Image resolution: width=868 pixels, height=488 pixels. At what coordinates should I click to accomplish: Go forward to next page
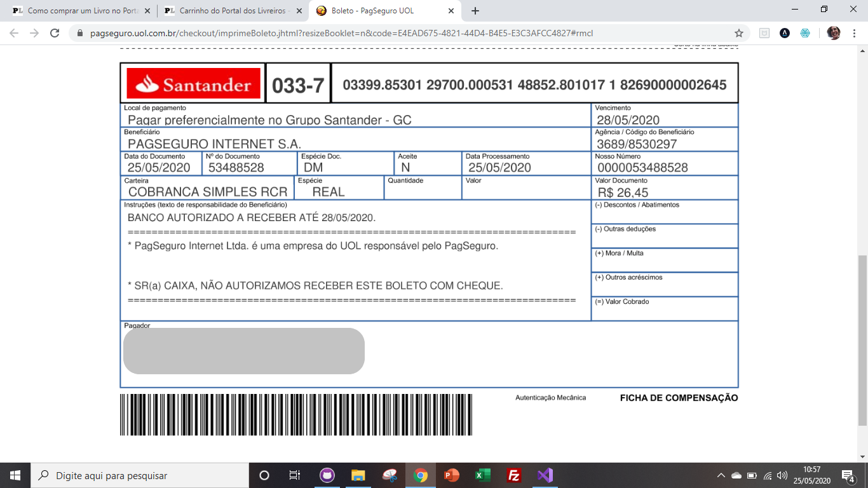click(34, 33)
